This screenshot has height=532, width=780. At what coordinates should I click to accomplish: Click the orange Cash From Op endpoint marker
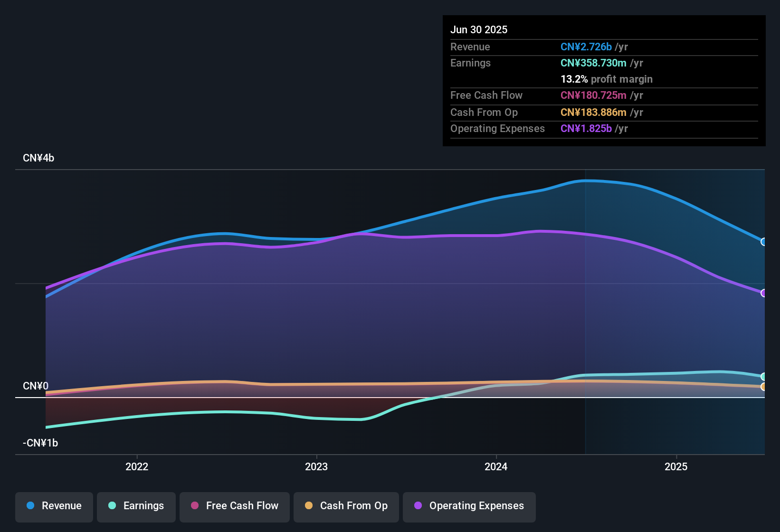(x=764, y=387)
